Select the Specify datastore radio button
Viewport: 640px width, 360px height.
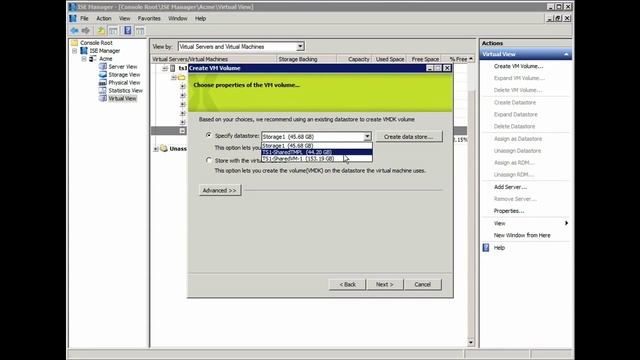tap(209, 135)
